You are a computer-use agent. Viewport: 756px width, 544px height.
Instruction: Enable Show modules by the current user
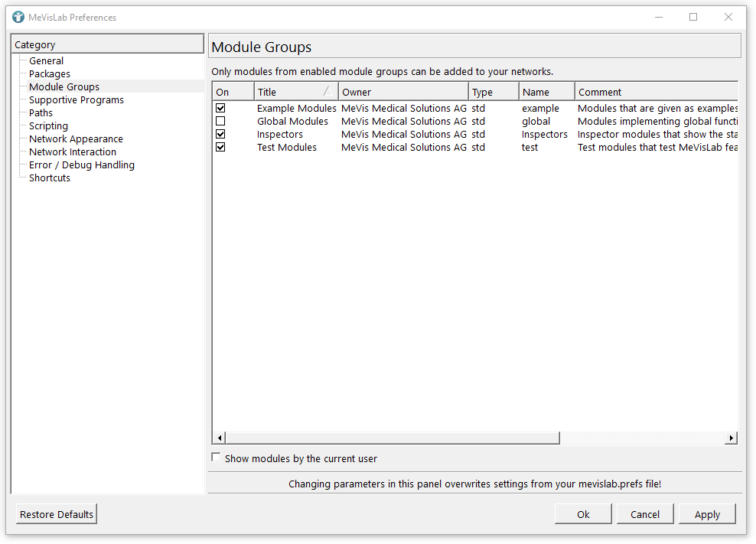217,458
